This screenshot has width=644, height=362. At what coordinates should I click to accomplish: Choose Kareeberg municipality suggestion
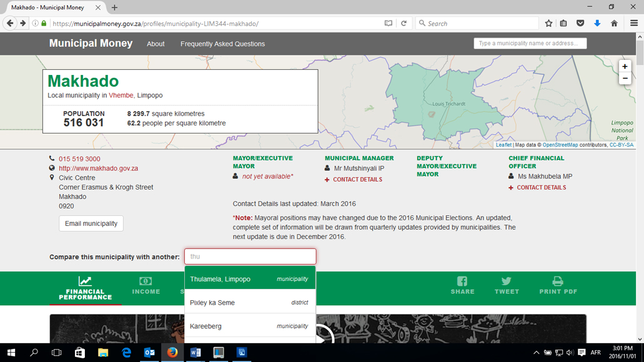point(250,326)
